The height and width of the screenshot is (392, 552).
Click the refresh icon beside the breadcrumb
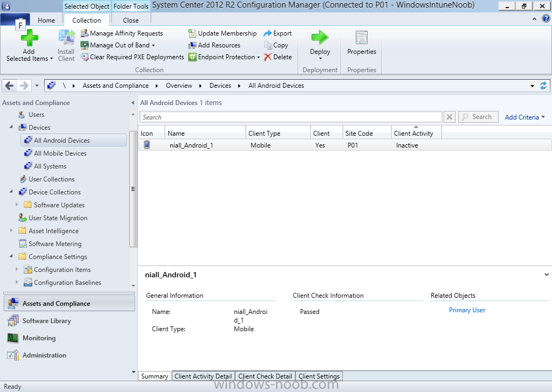[x=543, y=86]
